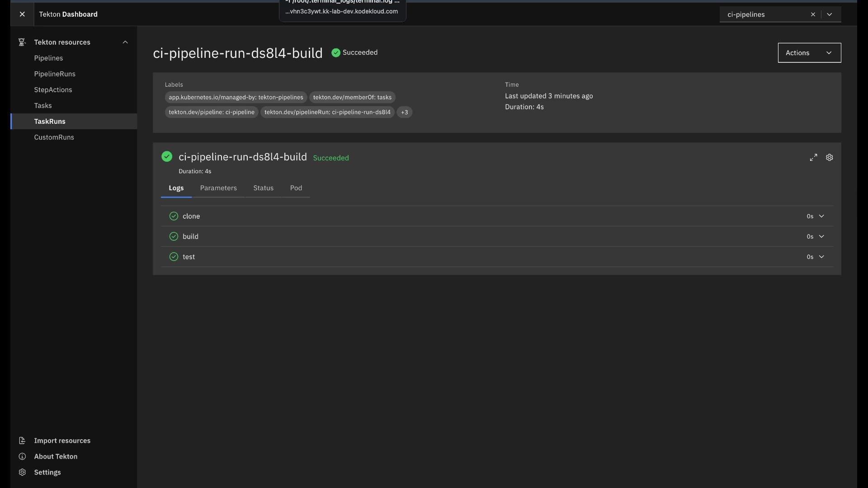Click label app.kubernetes.io/managed-by: tekton-pipelines

[236, 97]
